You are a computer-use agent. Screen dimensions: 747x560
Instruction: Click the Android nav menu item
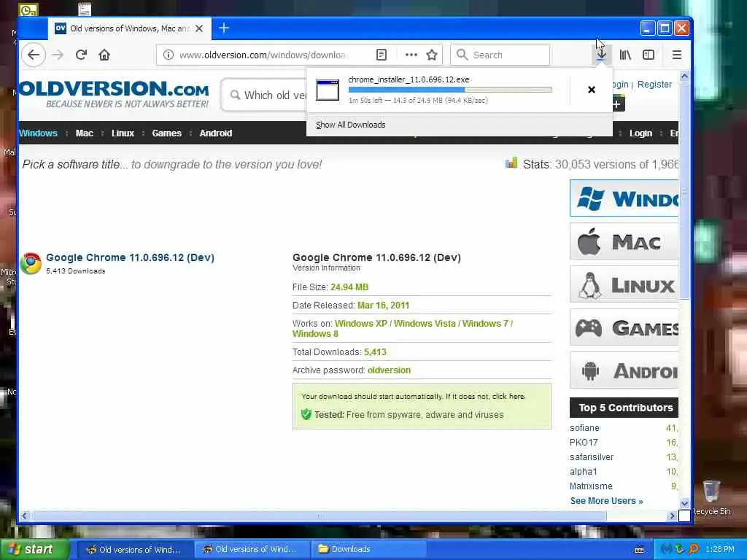215,133
